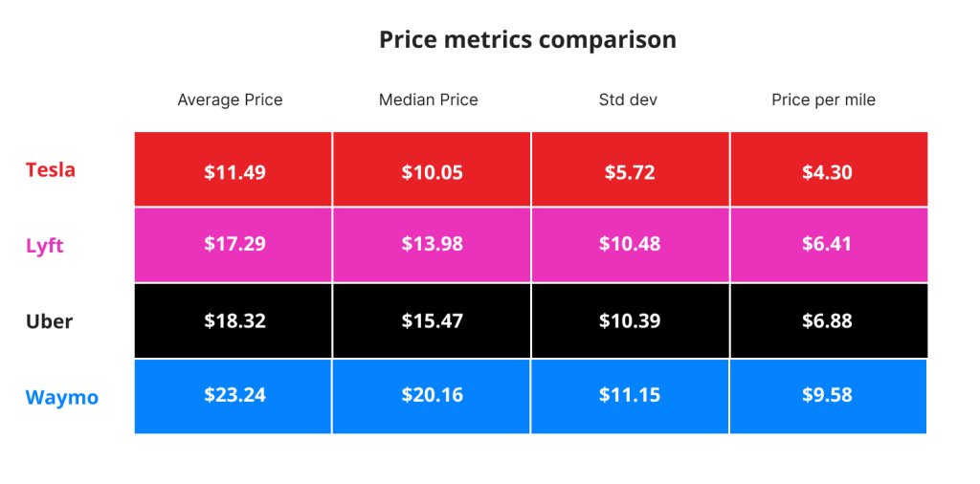This screenshot has width=980, height=484.
Task: Select the Average Price column header
Action: click(x=230, y=99)
